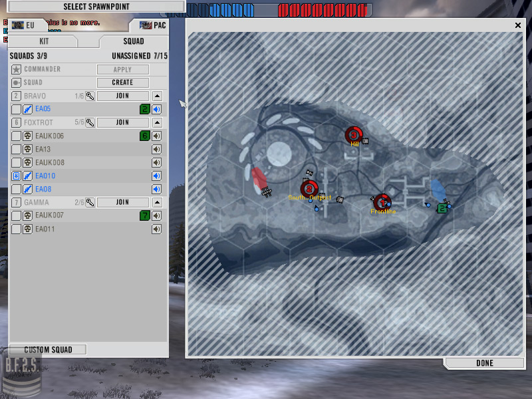
Task: Click the skull icon next to EAUK006
Action: tap(27, 136)
